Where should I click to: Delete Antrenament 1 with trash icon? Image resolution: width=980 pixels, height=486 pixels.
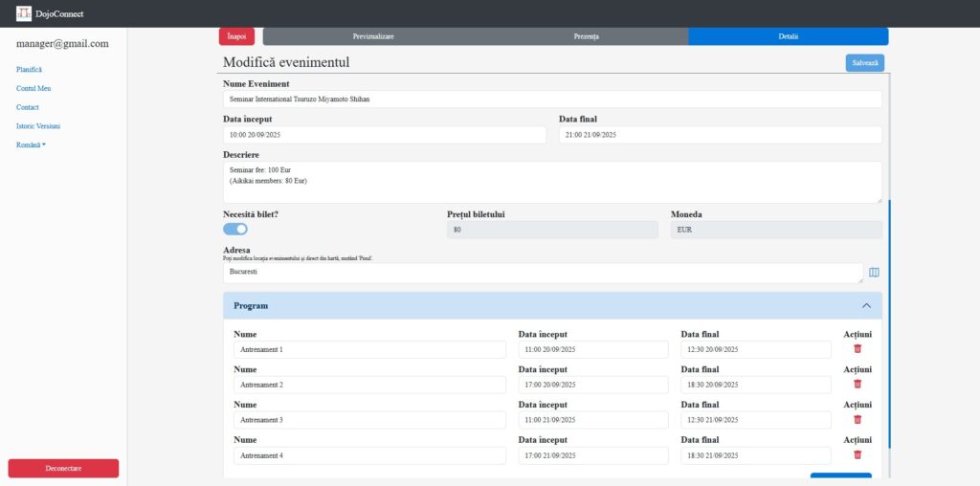(857, 349)
